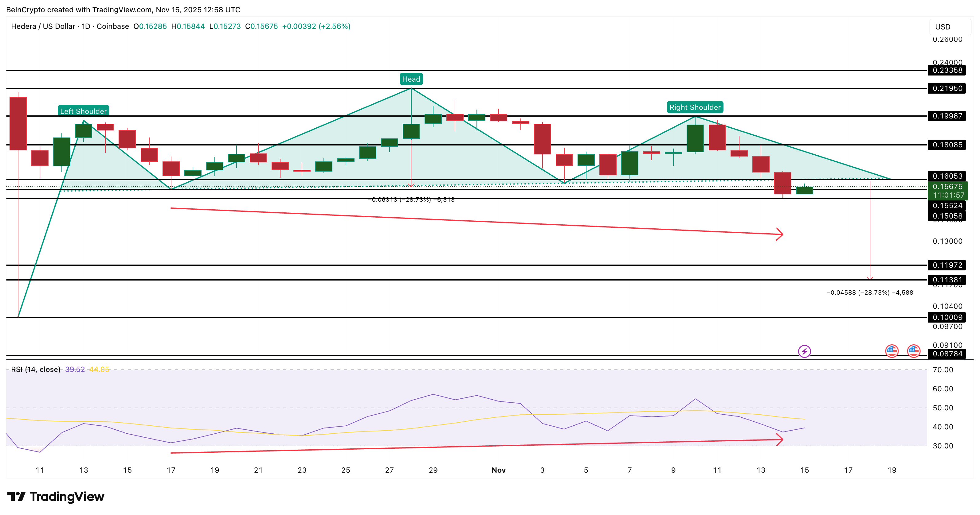Screen dimensions: 980x515
Task: Toggle the RSI (14, close) indicator visibility
Action: coord(35,369)
